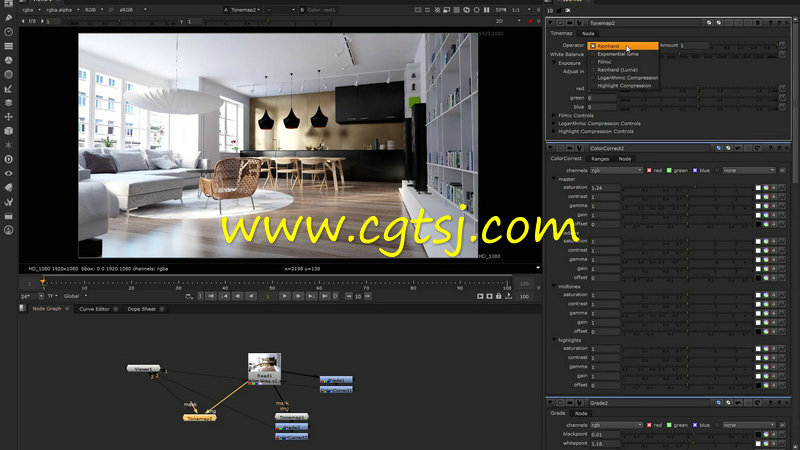Open Global frame range dropdown
Viewport: 800px width, 450px height.
[x=75, y=296]
